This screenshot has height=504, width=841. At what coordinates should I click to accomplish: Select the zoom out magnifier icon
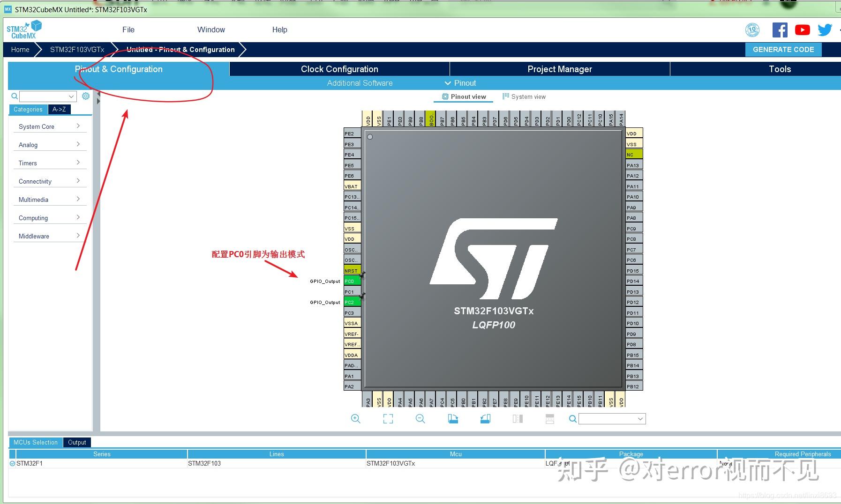click(420, 418)
